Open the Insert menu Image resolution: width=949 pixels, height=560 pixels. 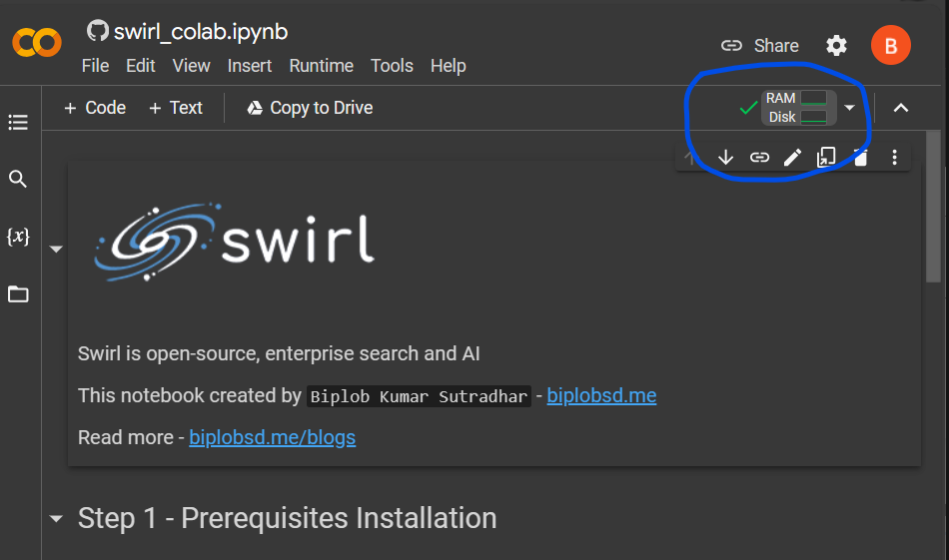tap(250, 65)
